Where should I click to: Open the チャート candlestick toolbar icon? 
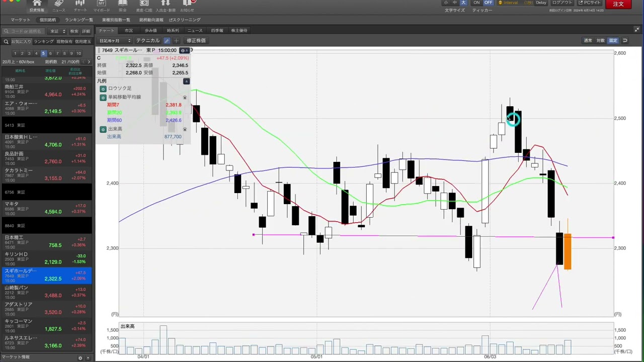80,6
